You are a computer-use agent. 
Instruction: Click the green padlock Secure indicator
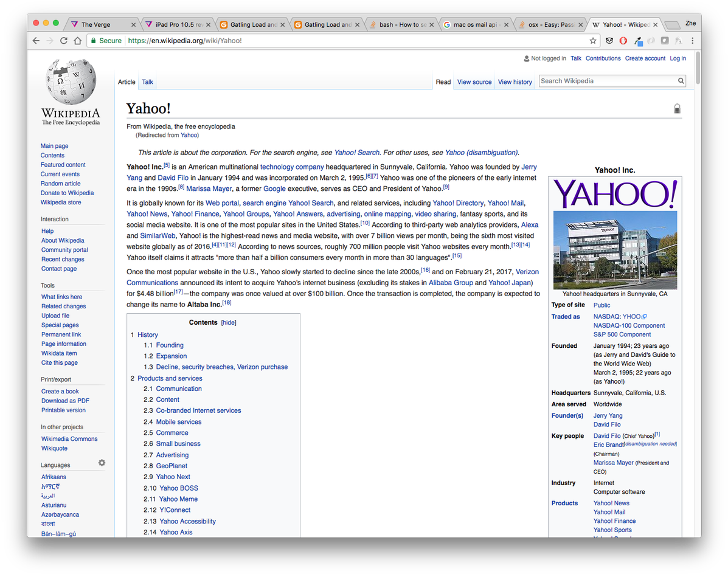pos(106,41)
